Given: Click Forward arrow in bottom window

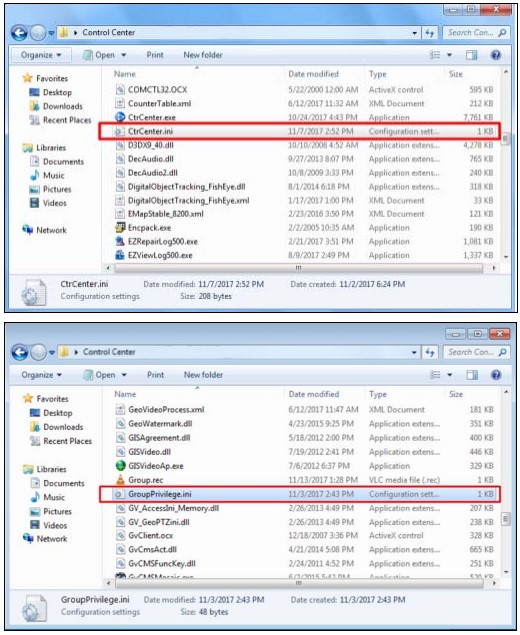Looking at the screenshot, I should (x=38, y=352).
